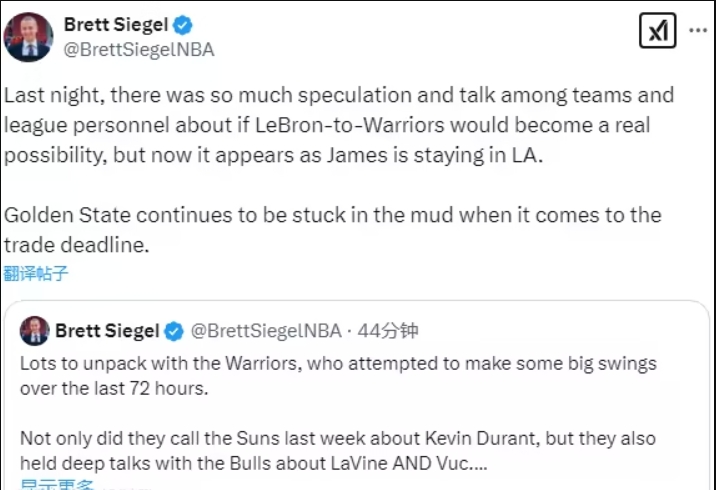Open the Grok AI icon on the post
This screenshot has width=716, height=490.
pyautogui.click(x=657, y=32)
